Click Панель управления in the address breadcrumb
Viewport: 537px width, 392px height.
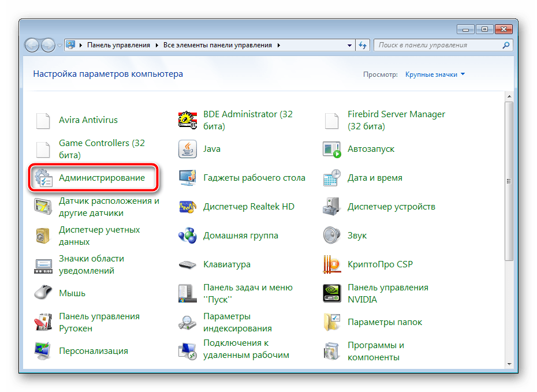pyautogui.click(x=118, y=45)
